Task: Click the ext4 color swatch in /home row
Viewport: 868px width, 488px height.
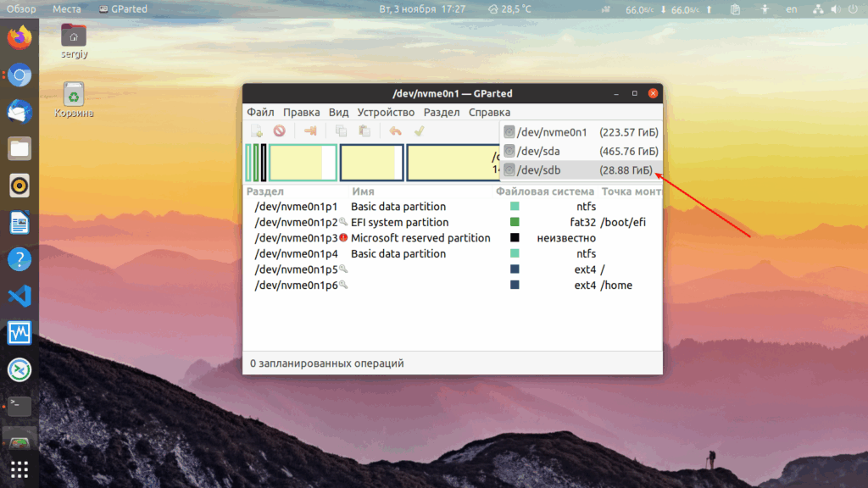Action: 515,285
